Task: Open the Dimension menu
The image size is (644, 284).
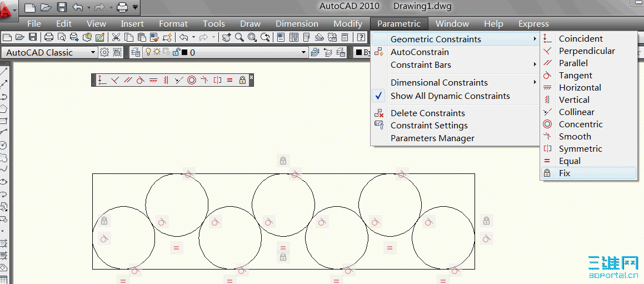Action: (x=297, y=24)
